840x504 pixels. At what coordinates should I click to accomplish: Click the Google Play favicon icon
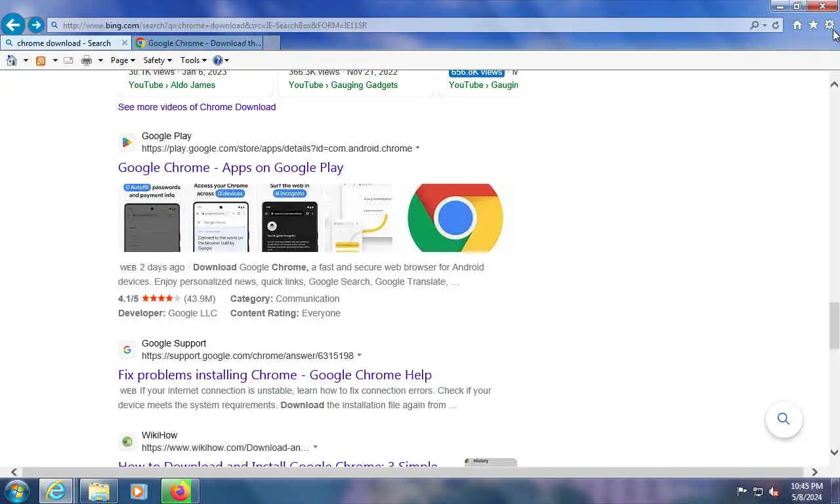pyautogui.click(x=127, y=142)
